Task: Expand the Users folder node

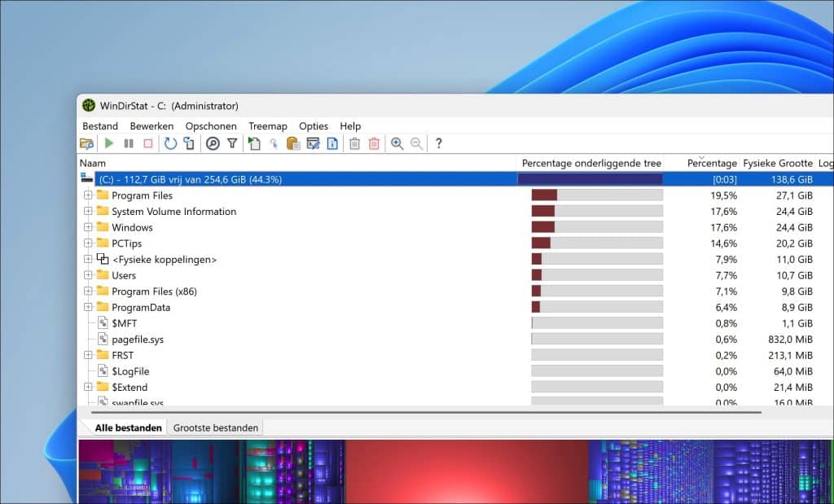Action: [88, 275]
